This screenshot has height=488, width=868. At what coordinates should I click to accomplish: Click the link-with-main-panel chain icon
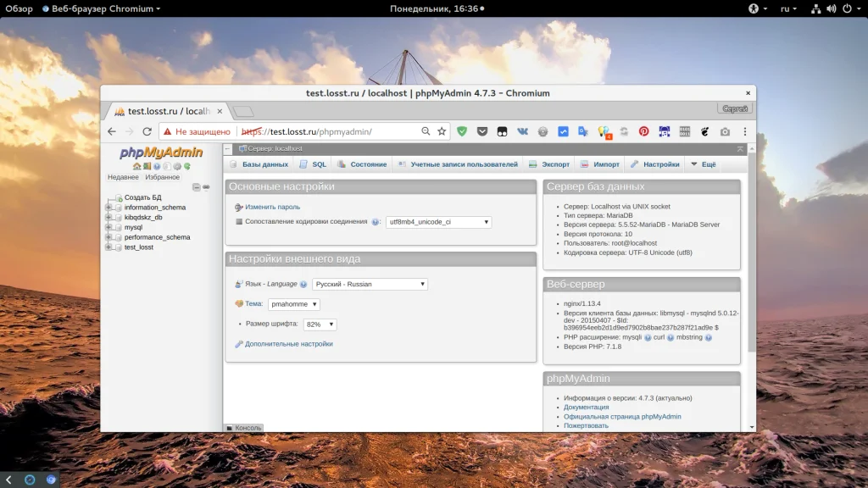pyautogui.click(x=206, y=187)
